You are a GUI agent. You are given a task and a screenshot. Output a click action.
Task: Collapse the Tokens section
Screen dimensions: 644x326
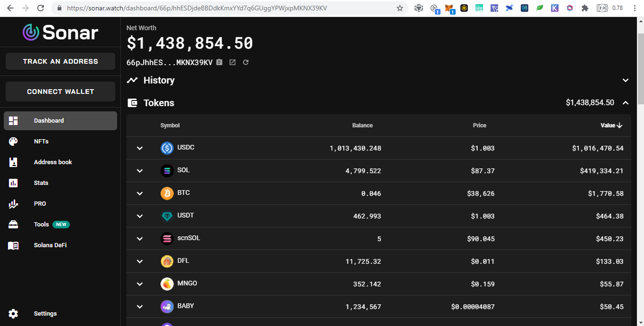[626, 103]
